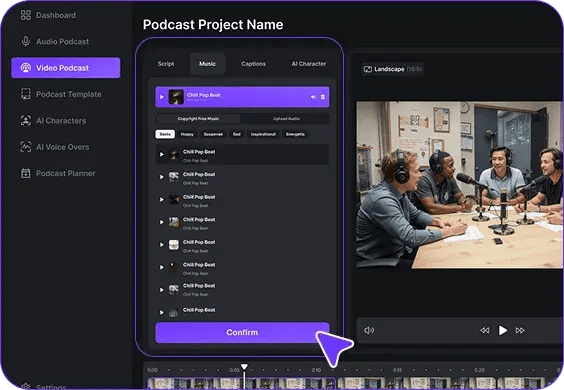Jump to the 0:00 timeline mark
The image size is (564, 390).
(153, 370)
